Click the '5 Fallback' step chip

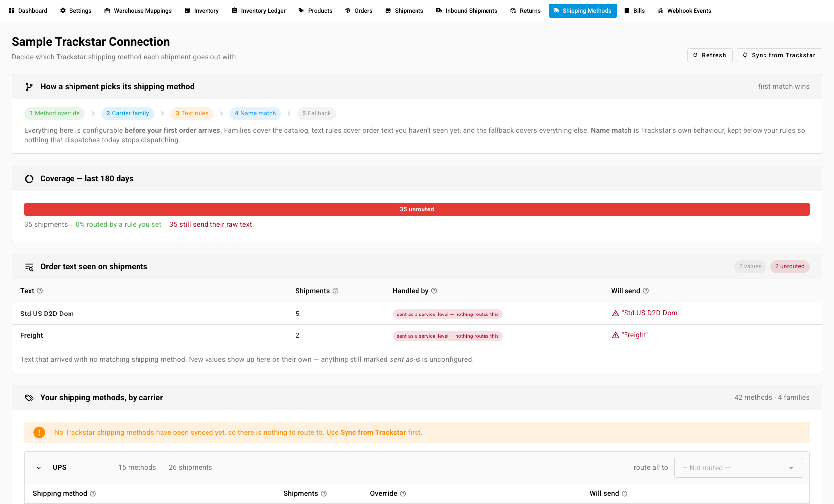(x=317, y=114)
